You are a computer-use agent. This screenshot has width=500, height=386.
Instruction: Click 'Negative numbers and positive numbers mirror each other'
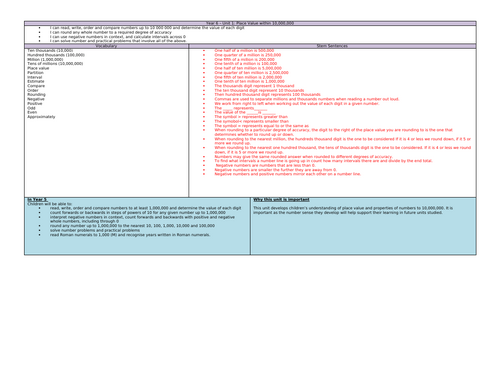pyautogui.click(x=288, y=174)
